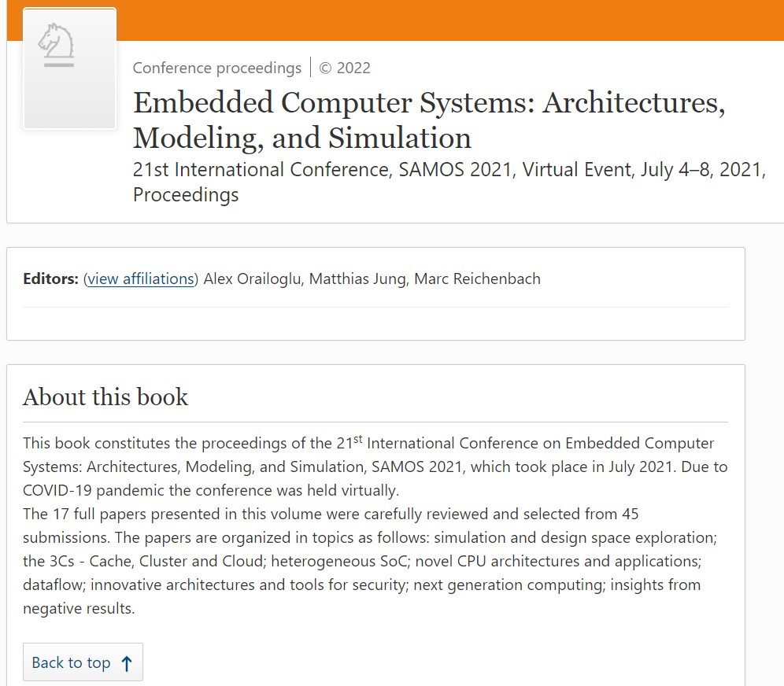Click the © 2022 copyright text
The width and height of the screenshot is (784, 686).
345,68
